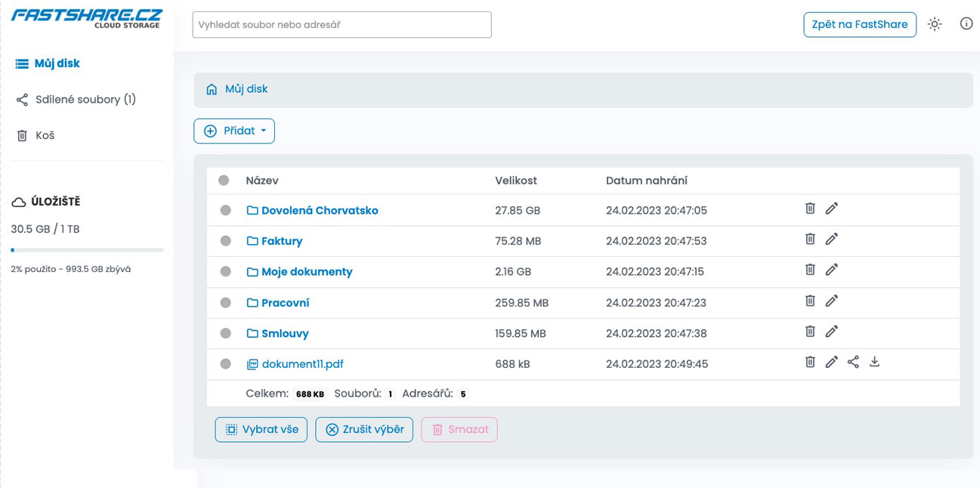Download dokument11.pdf with the download icon
The height and width of the screenshot is (488, 980).
pos(874,362)
